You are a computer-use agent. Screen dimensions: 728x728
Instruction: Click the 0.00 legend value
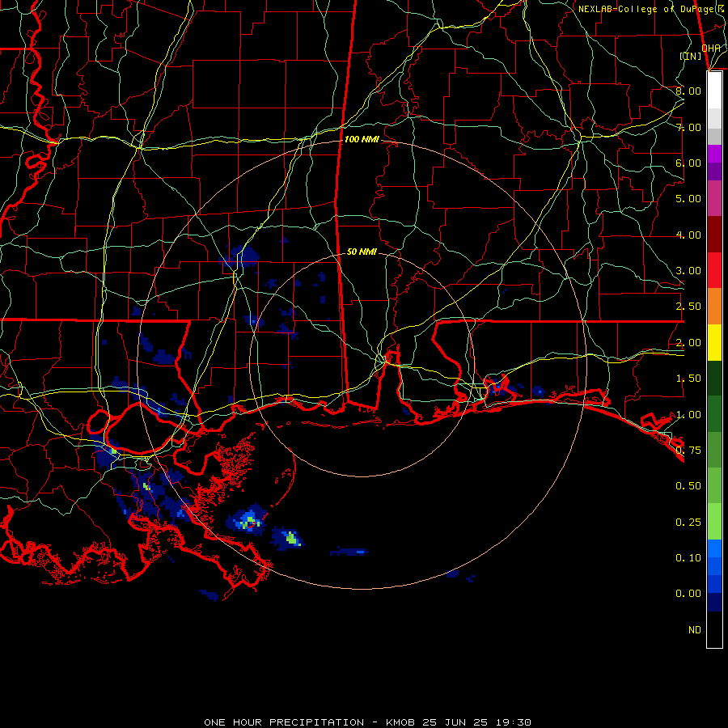click(x=688, y=594)
